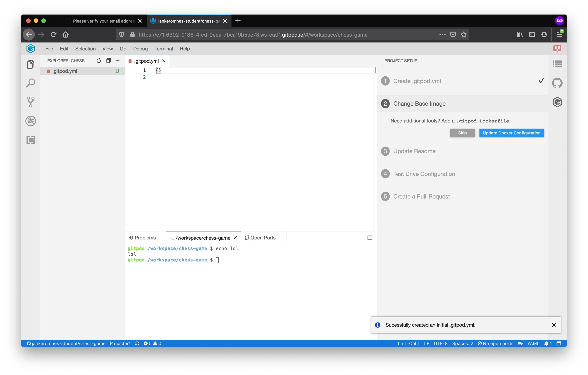The width and height of the screenshot is (588, 375).
Task: Collapse all folders in explorer
Action: tap(109, 61)
